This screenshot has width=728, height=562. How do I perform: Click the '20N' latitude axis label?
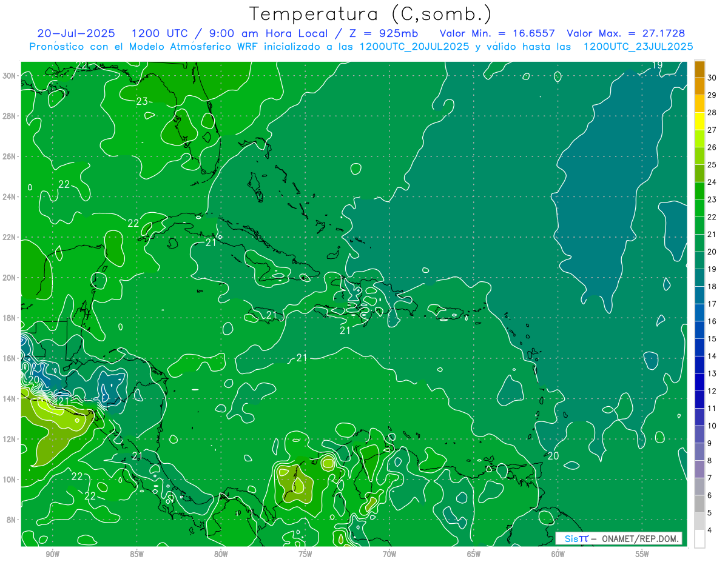point(10,278)
